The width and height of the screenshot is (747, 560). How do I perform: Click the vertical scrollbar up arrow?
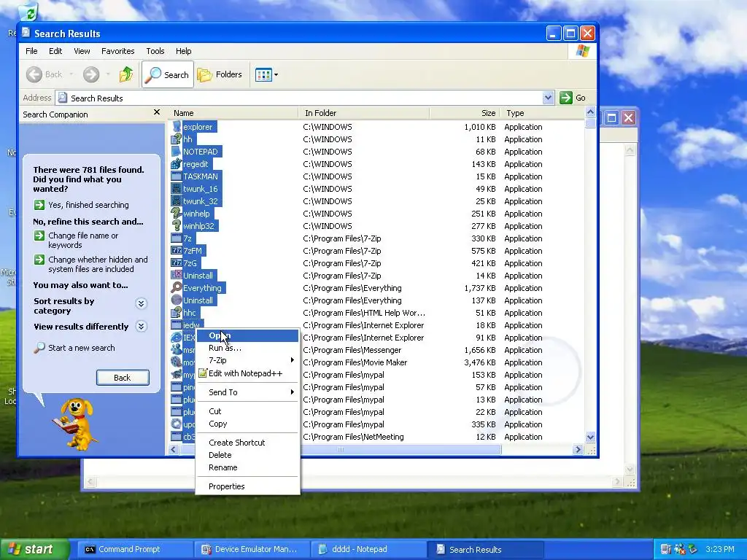[590, 112]
